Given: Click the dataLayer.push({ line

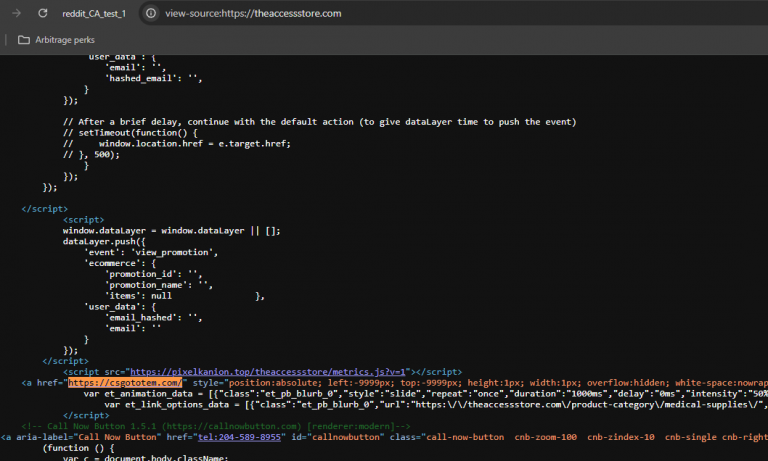Looking at the screenshot, I should [x=104, y=242].
